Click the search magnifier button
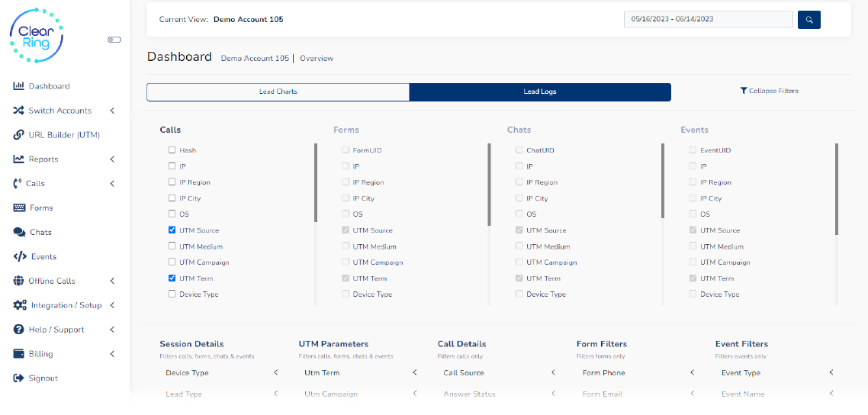 click(x=809, y=19)
